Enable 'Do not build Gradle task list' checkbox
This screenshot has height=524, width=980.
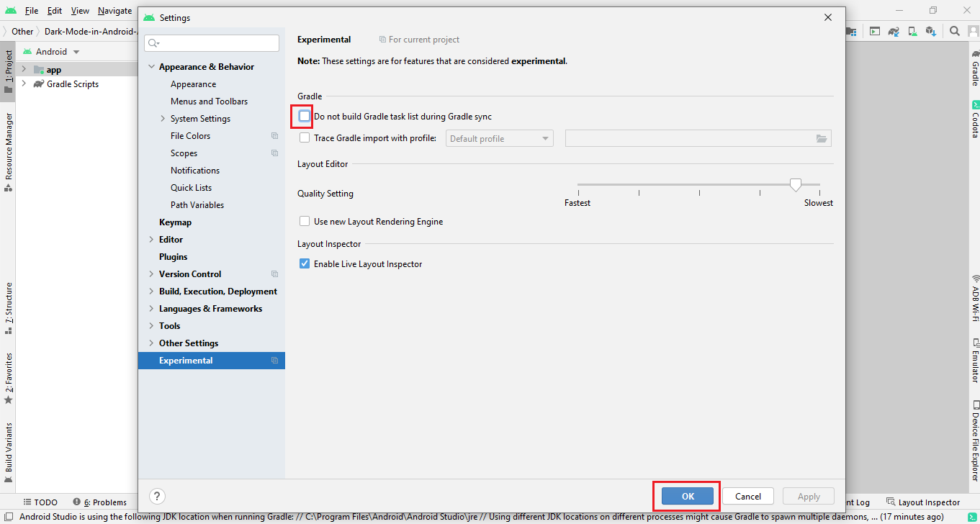305,116
